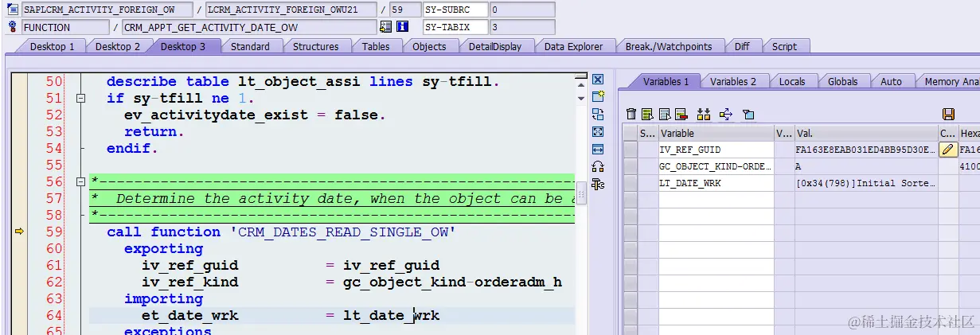Open the Objects tab
This screenshot has width=980, height=335.
tap(429, 46)
